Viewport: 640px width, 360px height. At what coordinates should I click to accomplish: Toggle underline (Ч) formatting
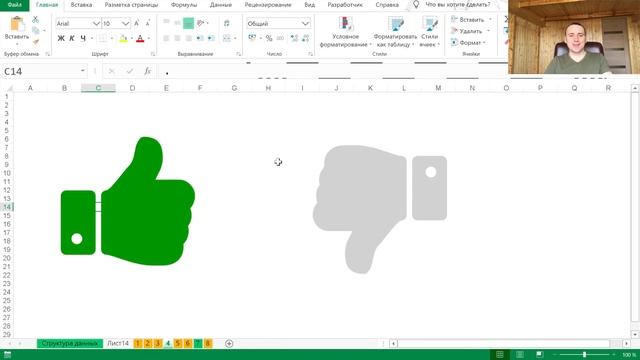[83, 38]
